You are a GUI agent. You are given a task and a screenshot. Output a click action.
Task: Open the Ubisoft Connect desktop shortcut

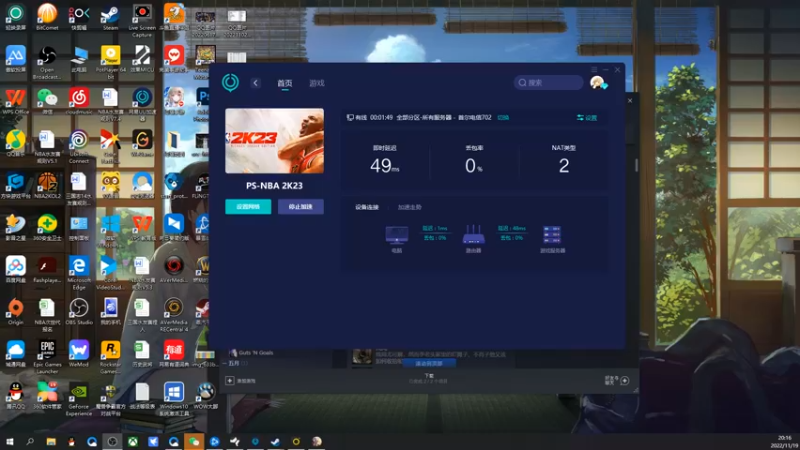[79, 147]
